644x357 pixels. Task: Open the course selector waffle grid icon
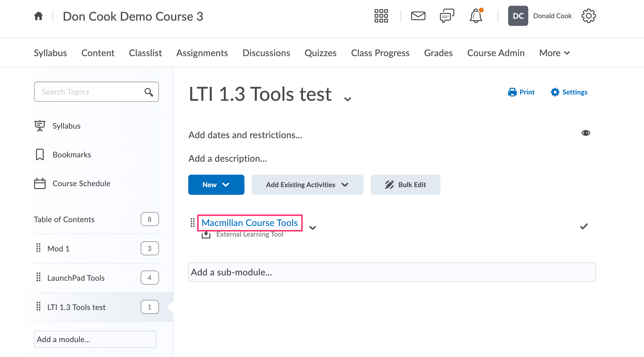381,16
